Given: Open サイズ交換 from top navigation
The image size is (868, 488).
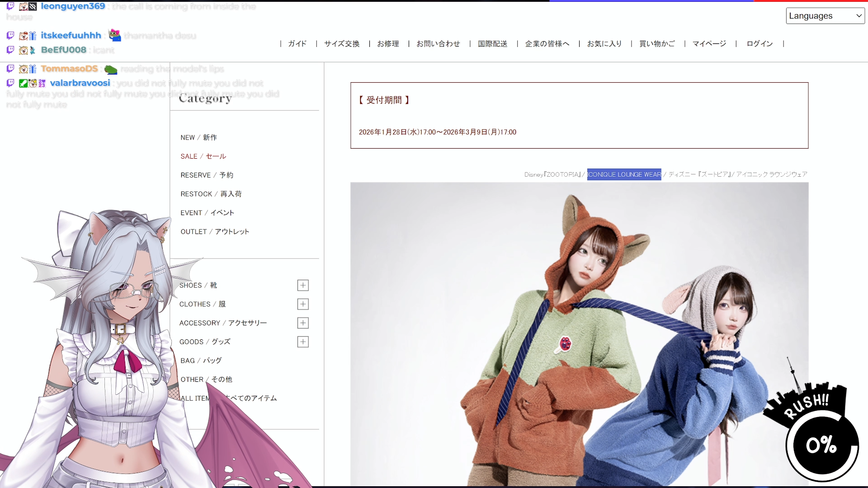Looking at the screenshot, I should (x=342, y=44).
